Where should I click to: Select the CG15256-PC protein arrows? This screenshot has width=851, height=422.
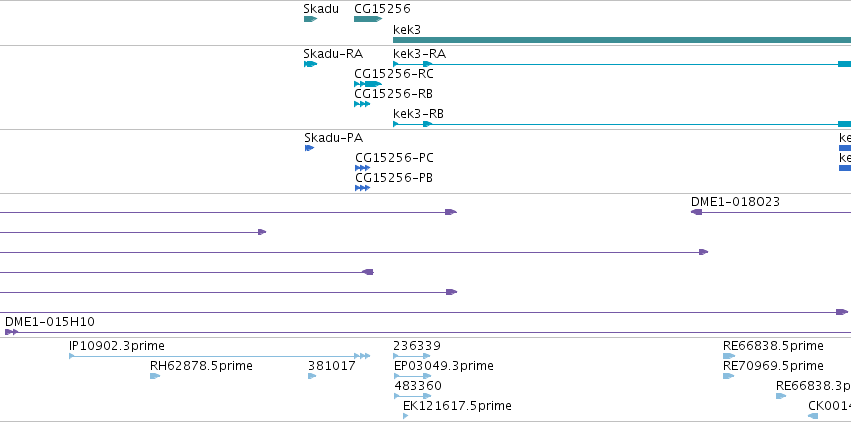click(363, 168)
